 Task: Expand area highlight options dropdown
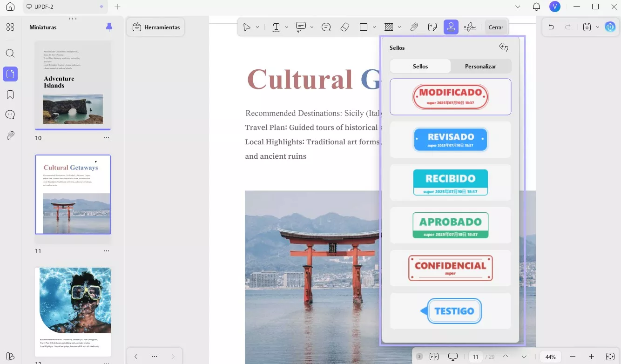tap(399, 27)
